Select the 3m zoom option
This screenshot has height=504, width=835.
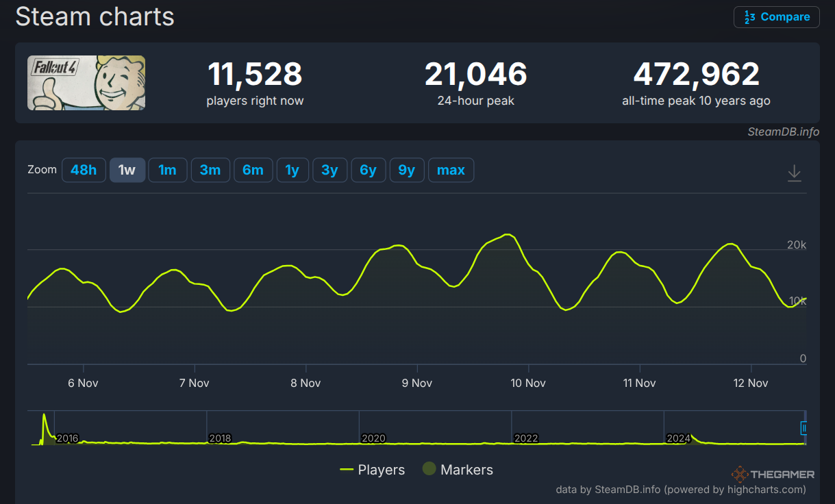pyautogui.click(x=210, y=170)
